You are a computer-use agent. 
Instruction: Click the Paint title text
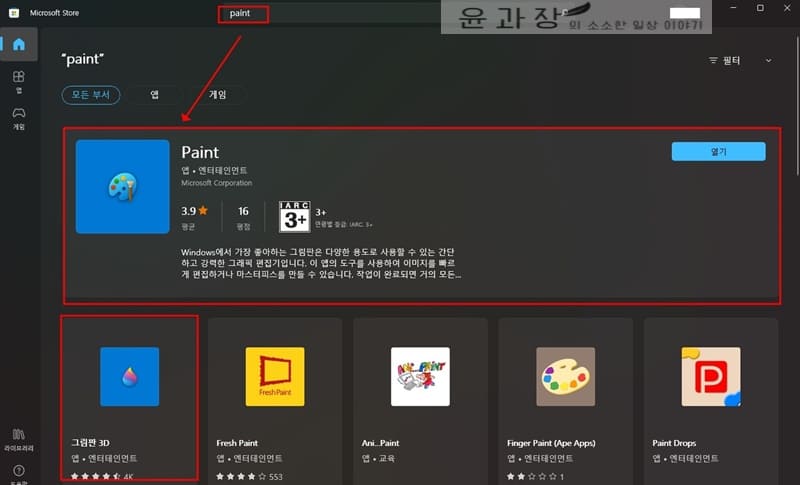point(200,152)
